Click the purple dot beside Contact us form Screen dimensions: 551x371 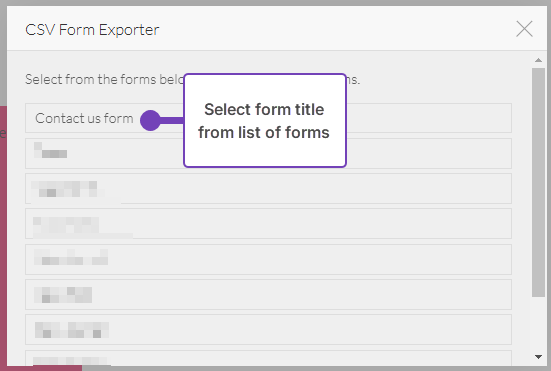point(150,121)
